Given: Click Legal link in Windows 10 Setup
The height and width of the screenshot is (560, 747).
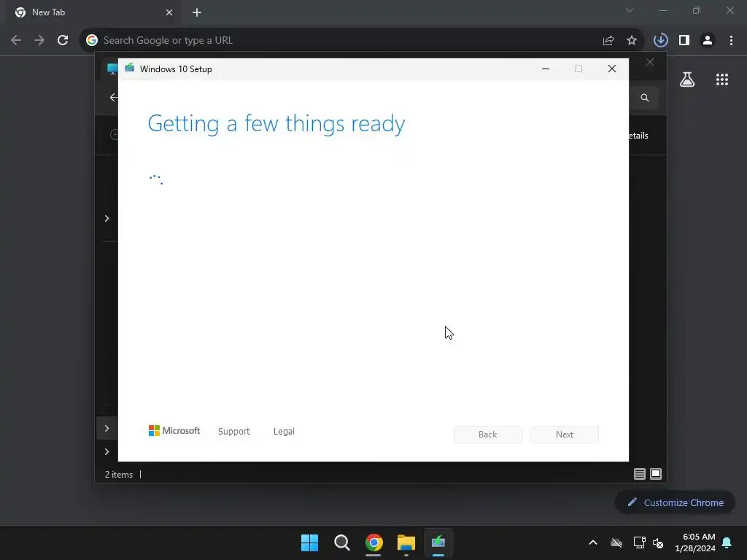Looking at the screenshot, I should 284,432.
